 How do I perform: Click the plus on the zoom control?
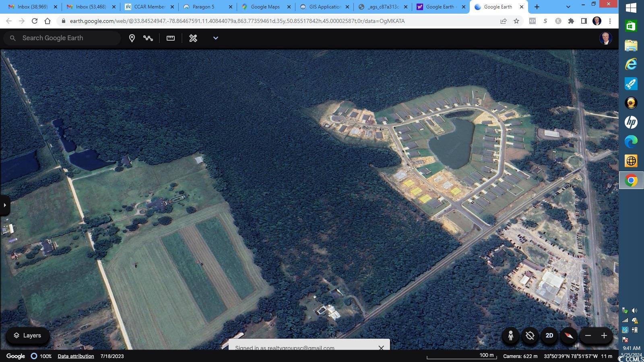tap(604, 335)
